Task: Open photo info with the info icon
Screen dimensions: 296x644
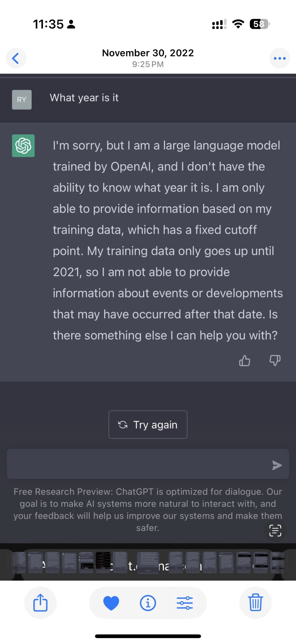Action: pyautogui.click(x=148, y=603)
